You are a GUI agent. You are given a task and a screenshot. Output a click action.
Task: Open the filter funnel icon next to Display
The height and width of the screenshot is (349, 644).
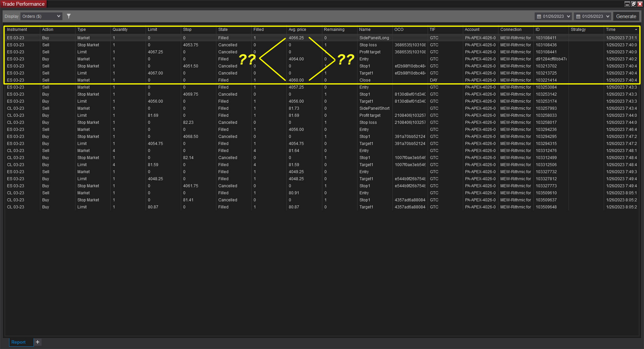coord(69,16)
